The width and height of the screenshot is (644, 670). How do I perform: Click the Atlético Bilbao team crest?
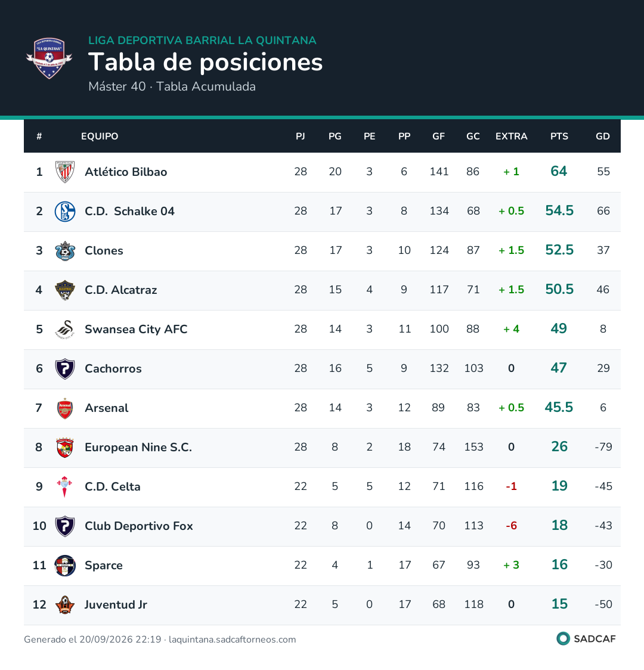click(65, 172)
